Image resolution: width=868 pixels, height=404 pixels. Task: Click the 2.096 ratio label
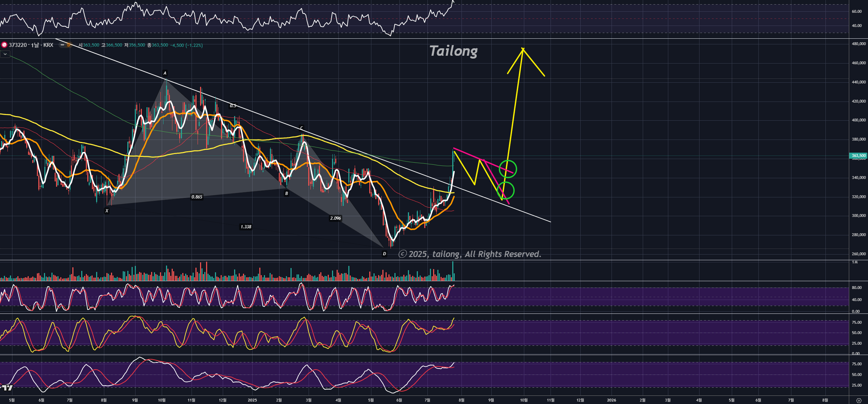(x=335, y=218)
